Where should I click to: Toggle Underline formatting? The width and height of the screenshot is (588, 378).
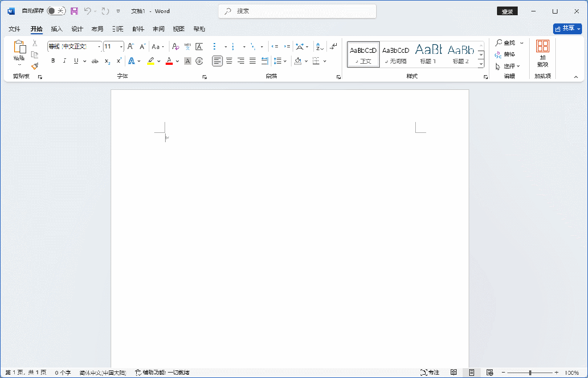(76, 60)
